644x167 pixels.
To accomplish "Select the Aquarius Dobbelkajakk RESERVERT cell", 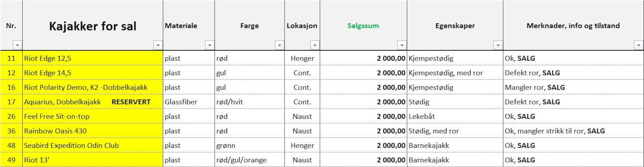I will [93, 102].
